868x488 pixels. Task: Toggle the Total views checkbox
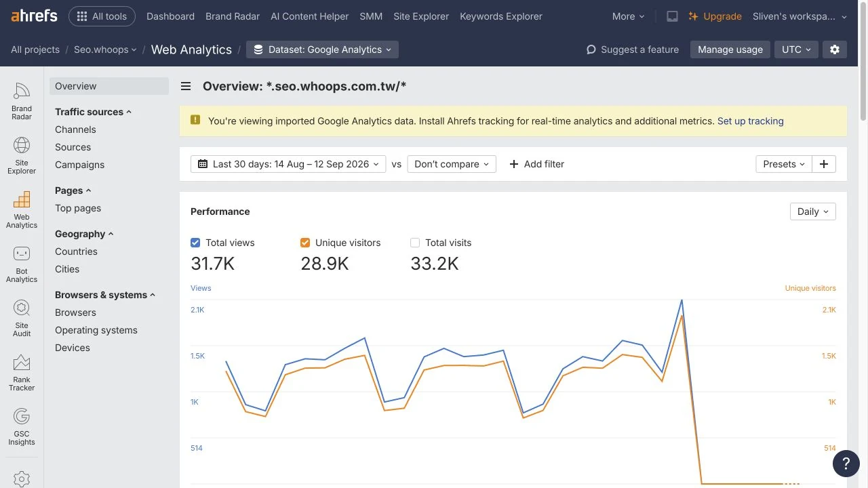(x=195, y=243)
